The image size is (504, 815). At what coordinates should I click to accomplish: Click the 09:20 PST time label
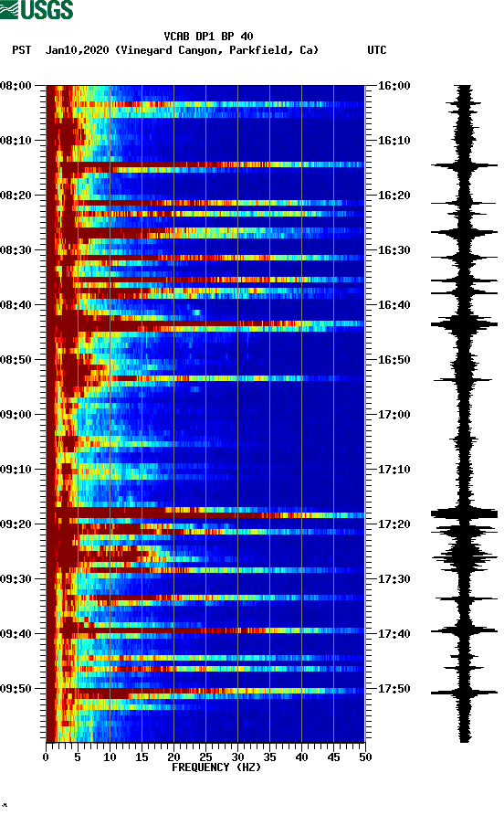coord(16,524)
